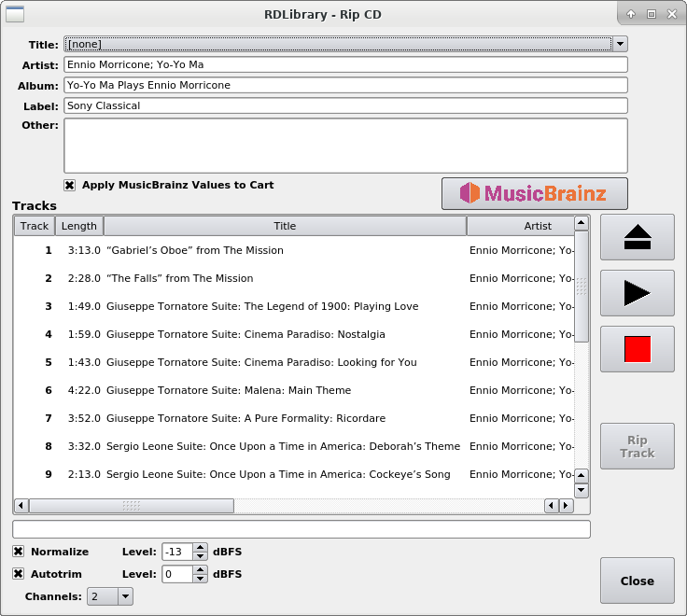687x616 pixels.
Task: Click the window menu icon in title bar
Action: (15, 14)
